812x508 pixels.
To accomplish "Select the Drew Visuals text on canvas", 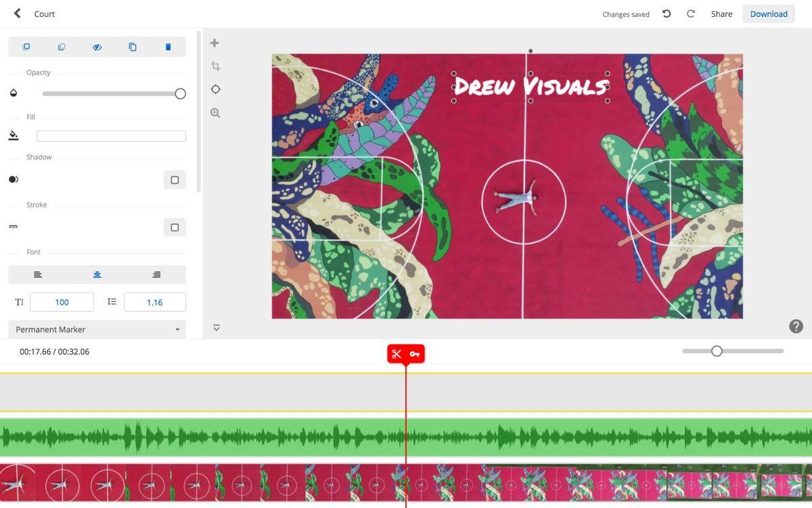I will 531,87.
